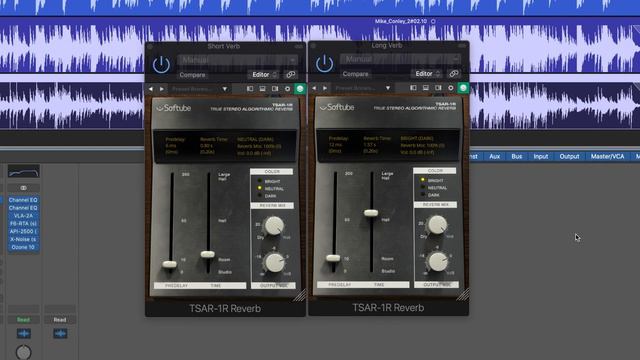640x360 pixels.
Task: Click the Time slider handle in Short Verb
Action: pos(207,254)
